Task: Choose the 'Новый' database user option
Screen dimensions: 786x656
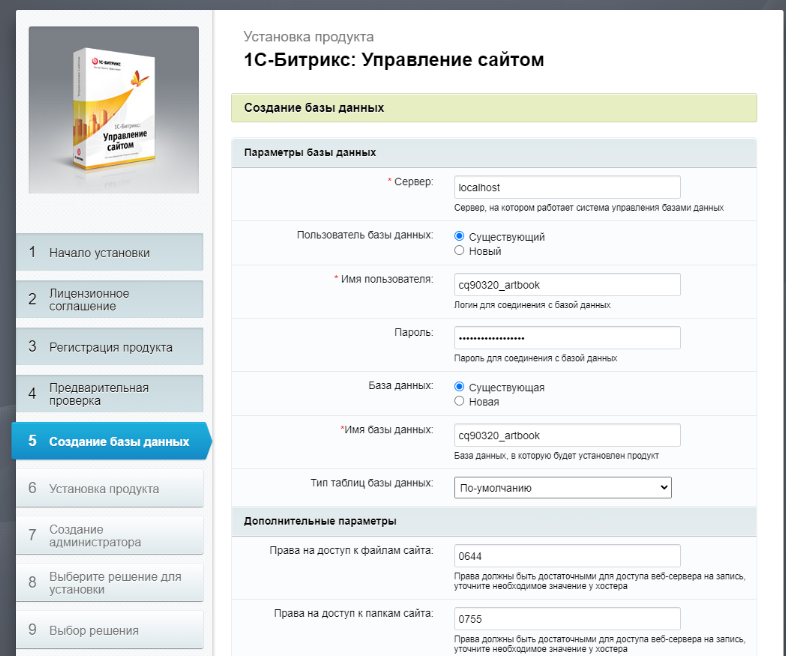Action: tap(460, 251)
